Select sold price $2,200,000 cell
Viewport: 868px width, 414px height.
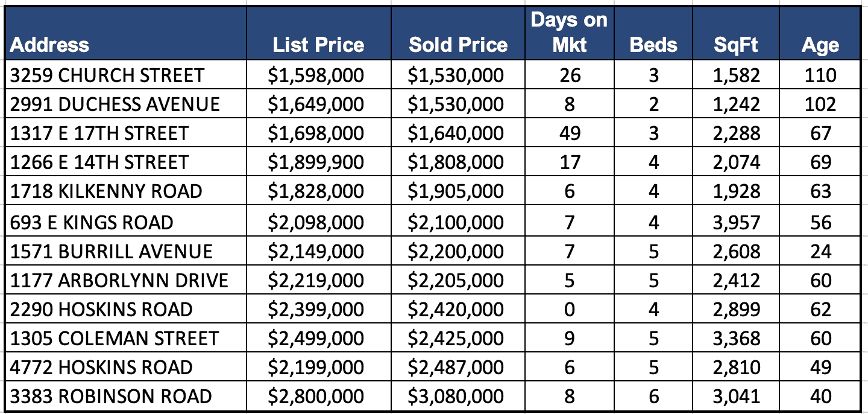pyautogui.click(x=456, y=252)
